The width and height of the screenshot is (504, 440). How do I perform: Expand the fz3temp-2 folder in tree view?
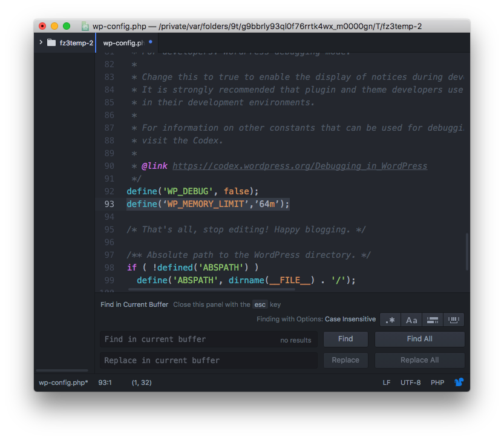tap(40, 43)
